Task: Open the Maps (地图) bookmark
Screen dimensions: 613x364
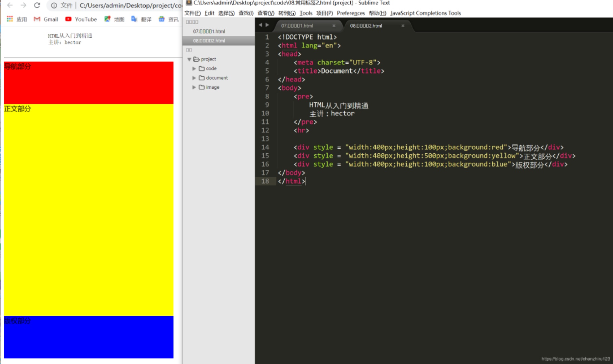Action: point(114,19)
